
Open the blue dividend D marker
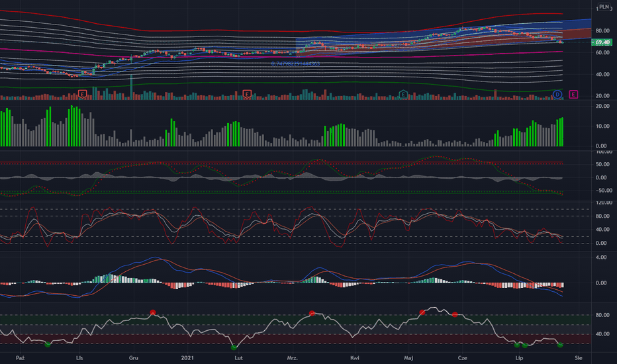pos(557,95)
